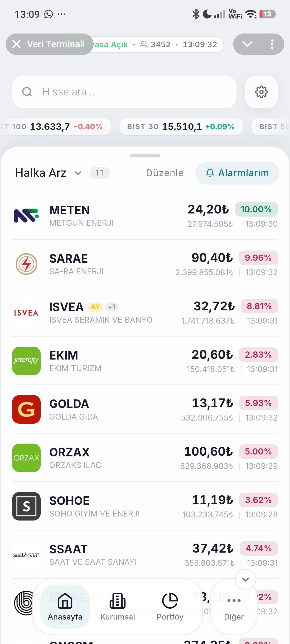Image resolution: width=290 pixels, height=644 pixels.
Task: Select the BIST 30 index chip
Action: [181, 127]
